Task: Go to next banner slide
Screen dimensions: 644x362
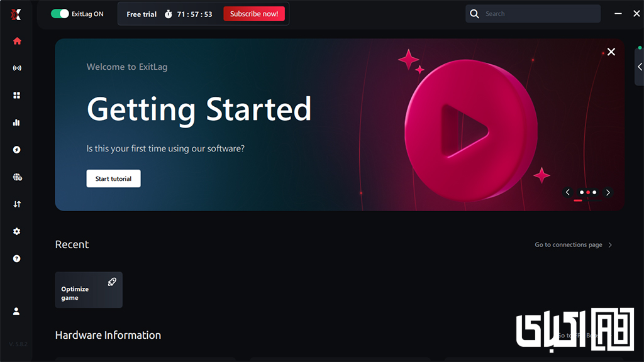Action: click(608, 192)
